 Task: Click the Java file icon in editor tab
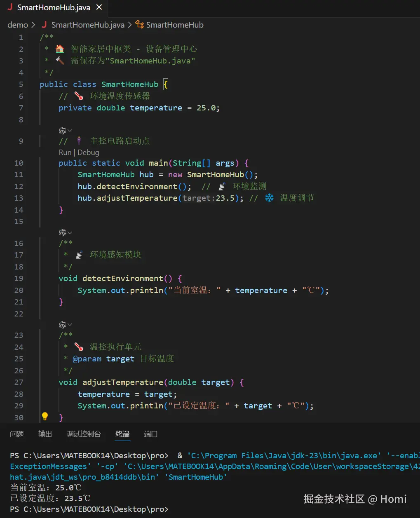point(10,7)
